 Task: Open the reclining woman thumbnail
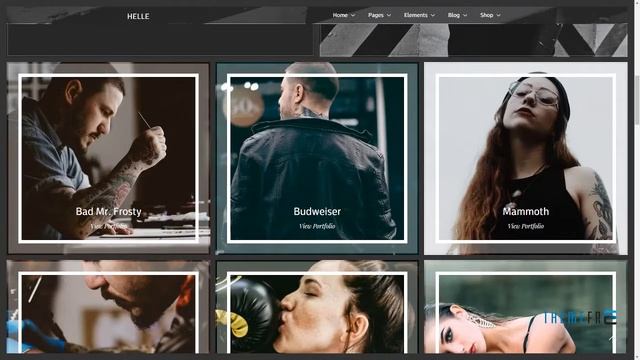click(x=526, y=307)
